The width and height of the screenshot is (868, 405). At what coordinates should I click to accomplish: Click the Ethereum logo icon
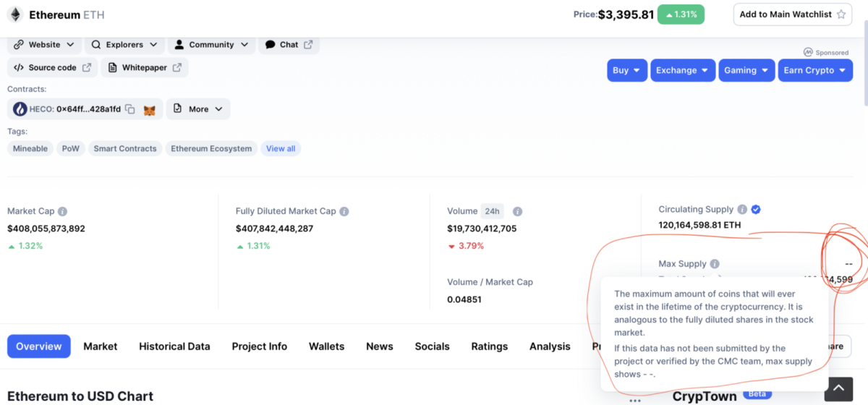tap(14, 14)
